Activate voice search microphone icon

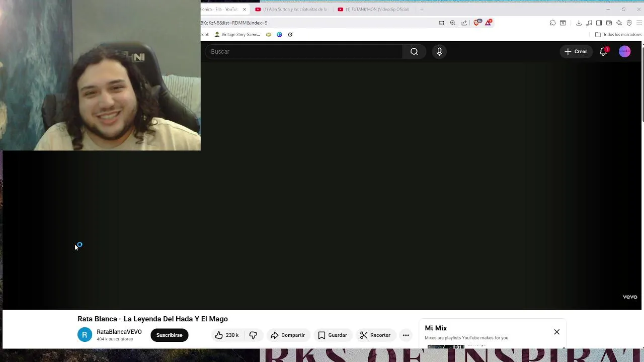click(x=439, y=52)
